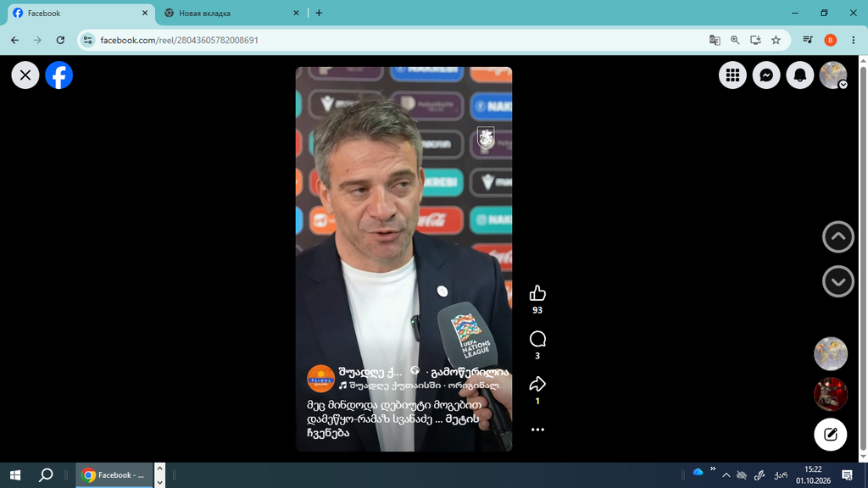View site information icon in address bar
This screenshot has height=488, width=868.
87,40
